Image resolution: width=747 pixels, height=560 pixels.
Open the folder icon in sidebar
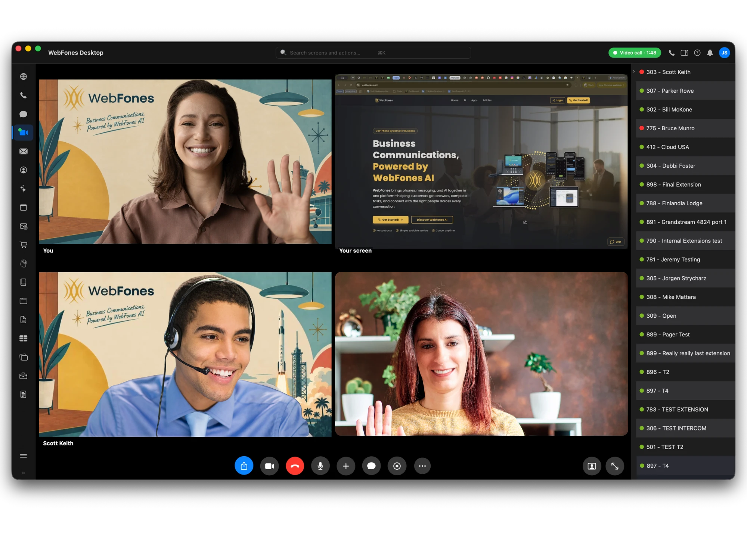[x=24, y=301]
